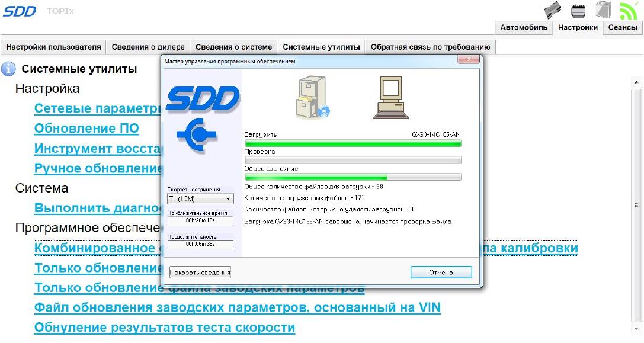This screenshot has width=644, height=343.
Task: Open the Только обновление файла заводских параметров link
Action: pos(199,287)
